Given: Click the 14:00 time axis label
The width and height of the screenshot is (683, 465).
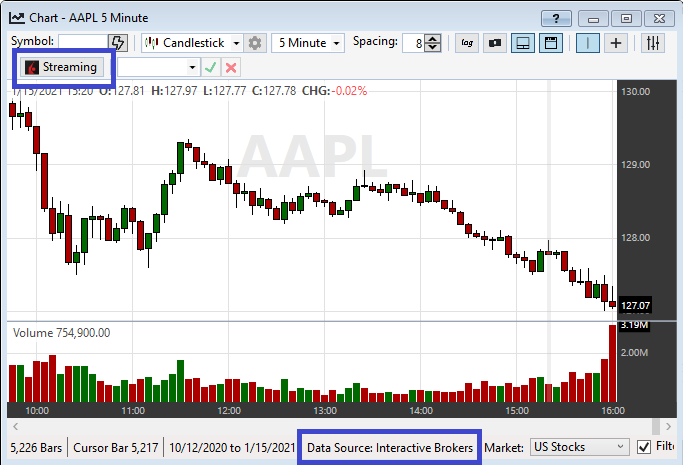Looking at the screenshot, I should click(x=421, y=411).
